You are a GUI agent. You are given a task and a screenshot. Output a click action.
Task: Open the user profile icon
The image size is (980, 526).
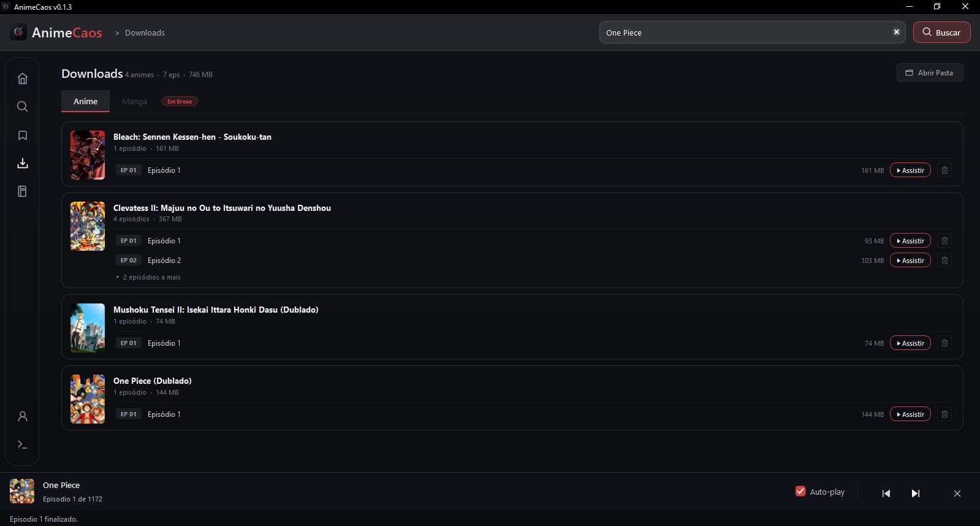click(x=23, y=416)
